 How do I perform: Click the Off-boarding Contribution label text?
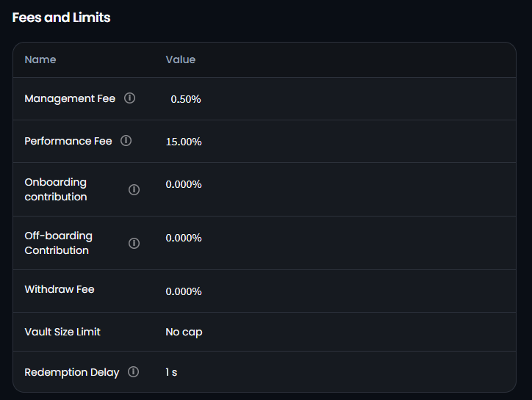point(59,243)
